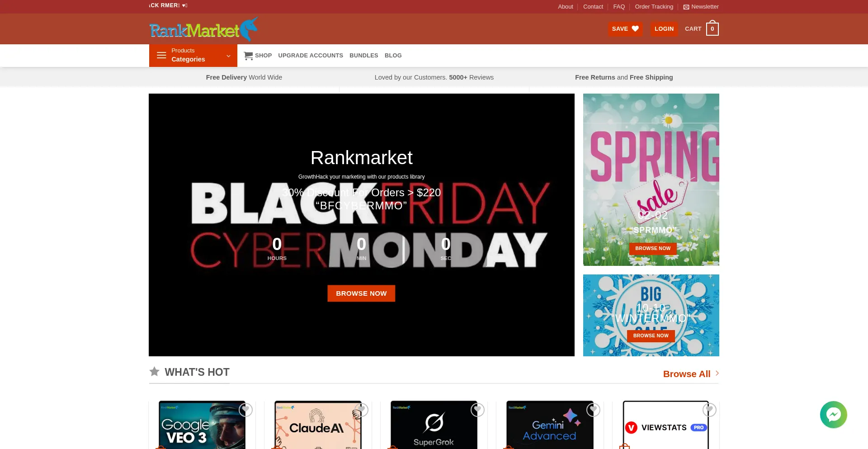Screen dimensions: 868x449
Task: Click the LOGIN button
Action: coord(664,29)
